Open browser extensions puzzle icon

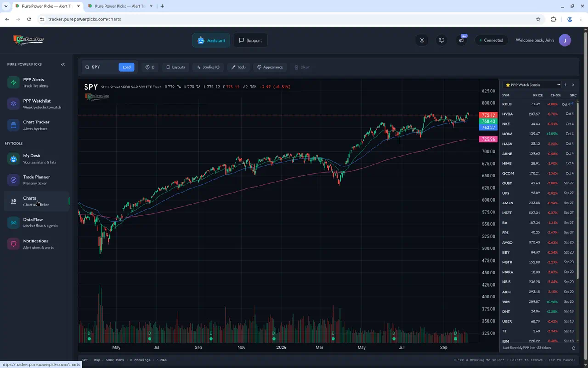(554, 19)
